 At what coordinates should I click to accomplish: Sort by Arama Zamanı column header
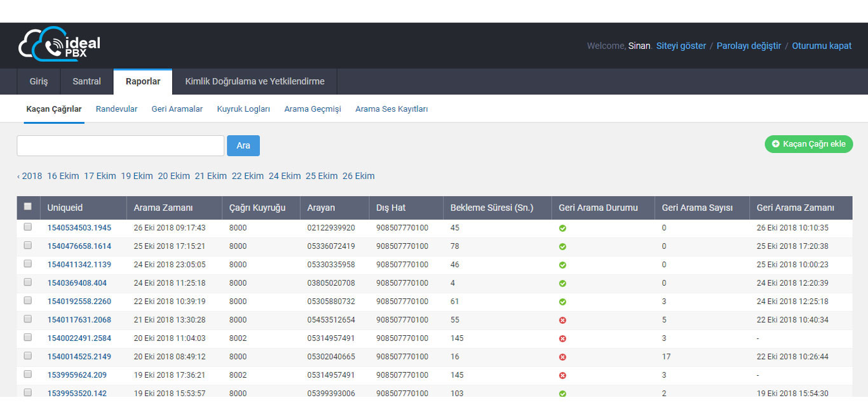(x=163, y=208)
